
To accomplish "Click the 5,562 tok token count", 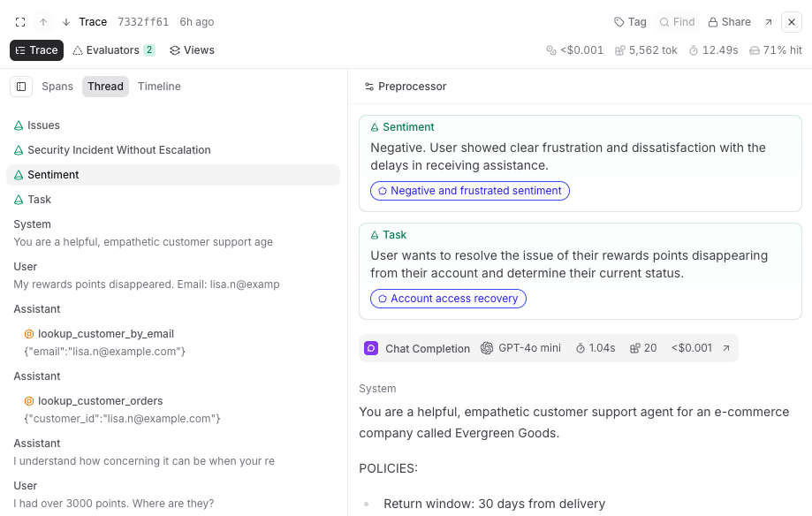I will pos(646,50).
